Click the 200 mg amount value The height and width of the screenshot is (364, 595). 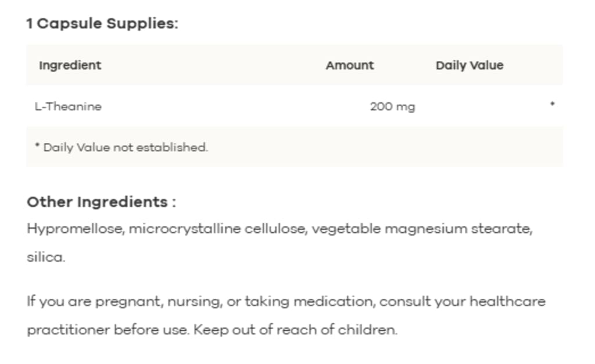click(393, 107)
